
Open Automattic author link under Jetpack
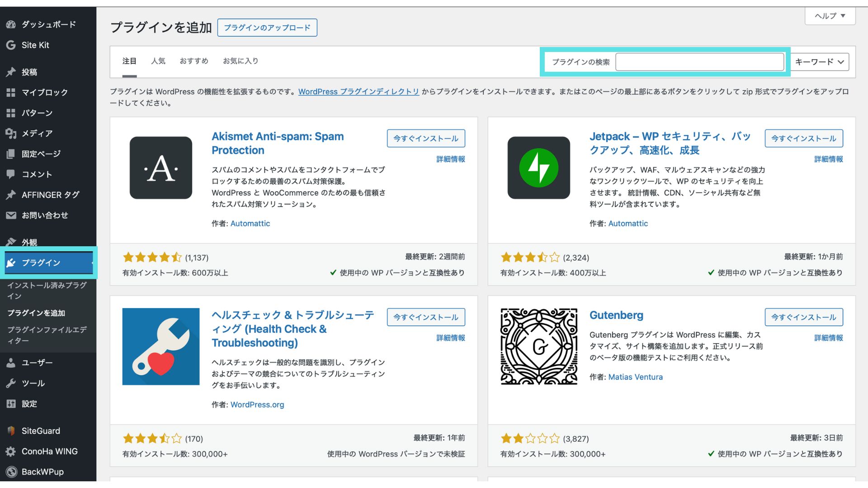pyautogui.click(x=628, y=224)
